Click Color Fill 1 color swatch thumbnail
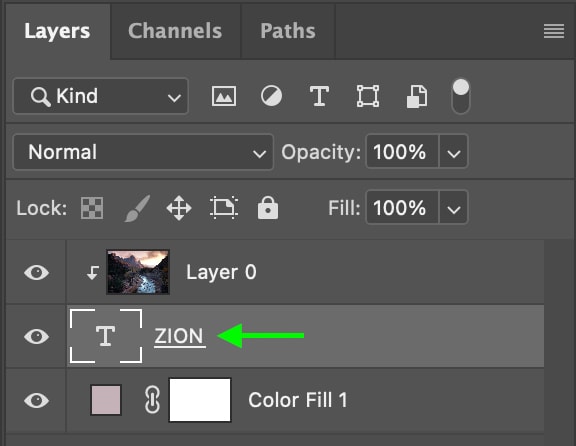The image size is (576, 446). (106, 400)
